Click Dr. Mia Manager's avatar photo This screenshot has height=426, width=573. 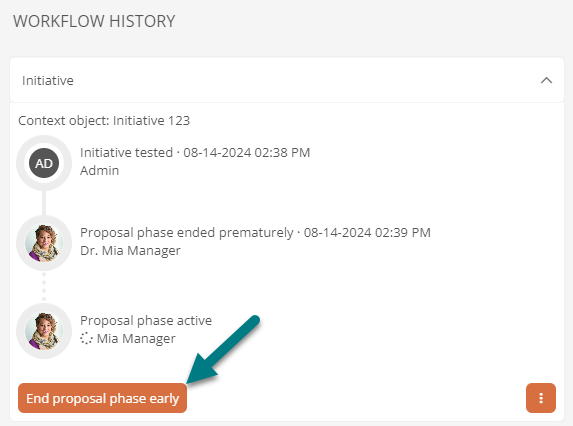(44, 243)
